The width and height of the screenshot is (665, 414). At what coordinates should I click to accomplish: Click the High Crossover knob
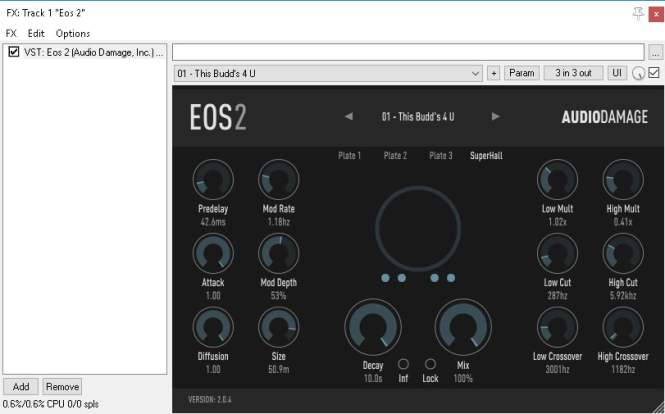(623, 327)
